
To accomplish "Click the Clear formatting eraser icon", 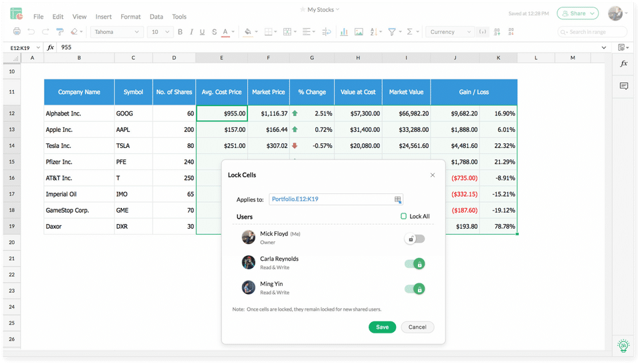I will tap(74, 31).
